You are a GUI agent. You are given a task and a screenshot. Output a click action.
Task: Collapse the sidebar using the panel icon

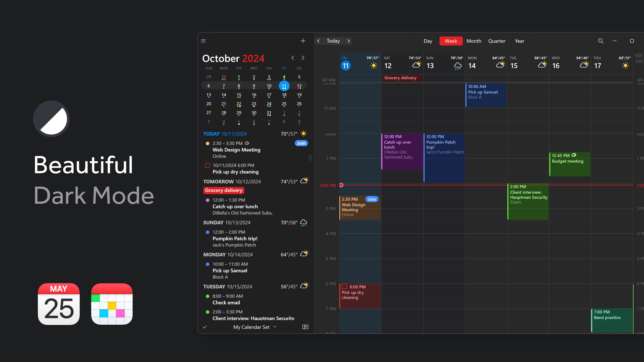(x=305, y=327)
